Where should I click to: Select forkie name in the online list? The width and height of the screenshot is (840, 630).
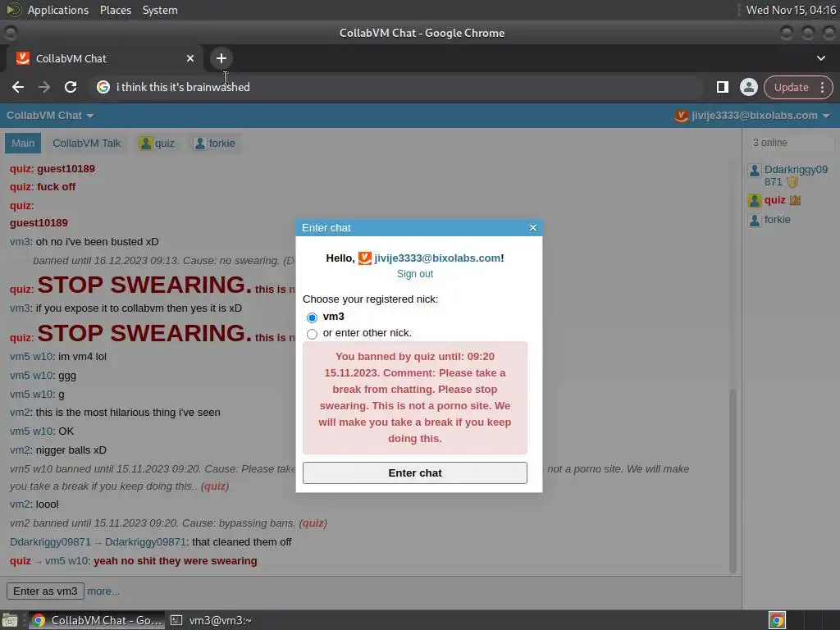[778, 220]
